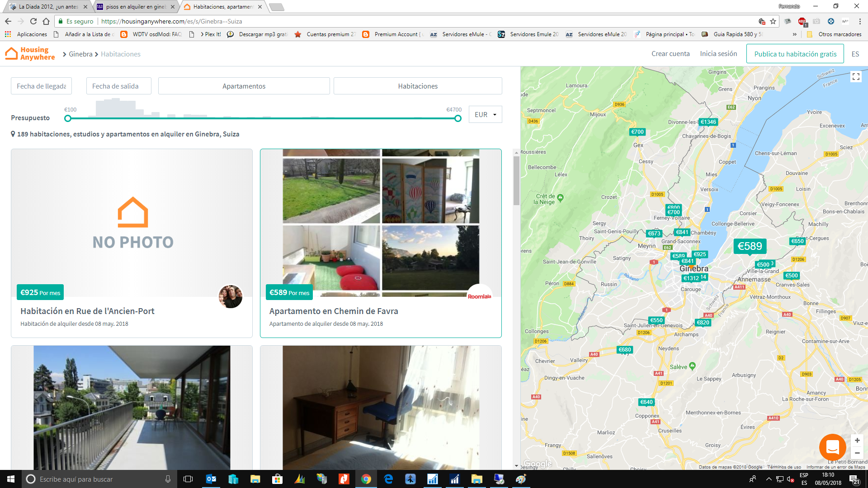The height and width of the screenshot is (488, 868).
Task: Click the Chemin de Favra photo collage
Action: coord(381,223)
